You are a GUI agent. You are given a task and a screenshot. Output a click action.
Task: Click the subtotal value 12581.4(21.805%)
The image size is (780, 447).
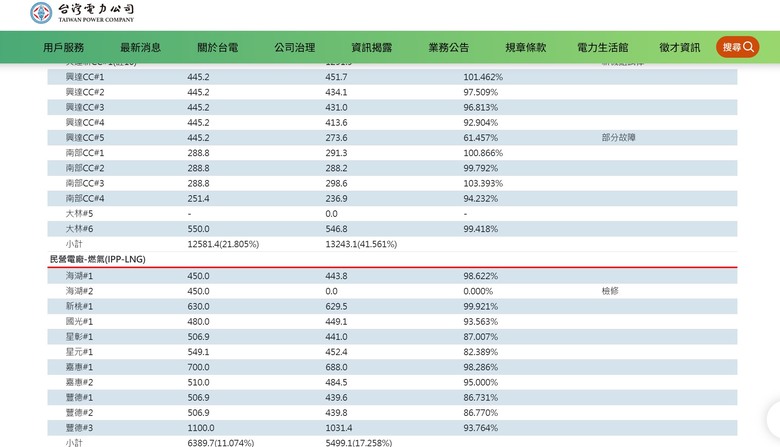223,244
